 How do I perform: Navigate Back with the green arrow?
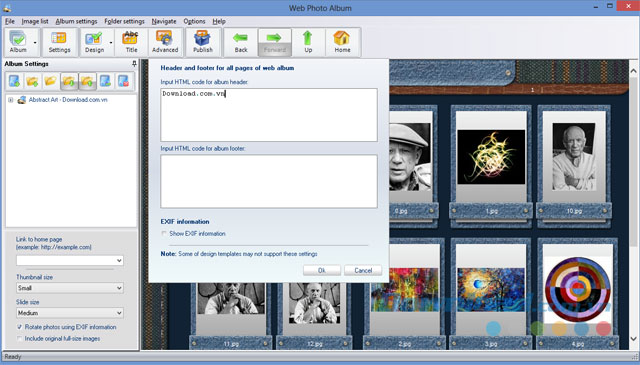241,42
